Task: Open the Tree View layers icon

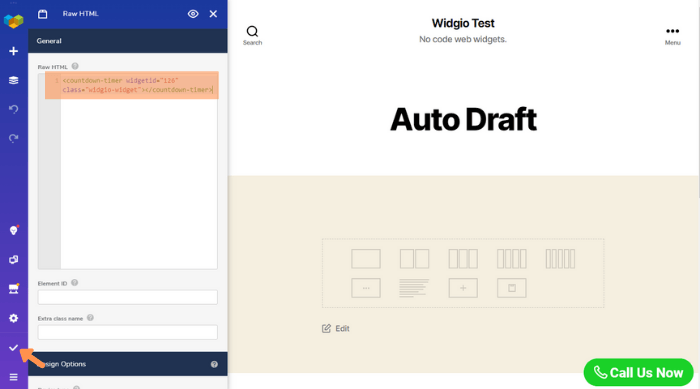Action: tap(13, 80)
